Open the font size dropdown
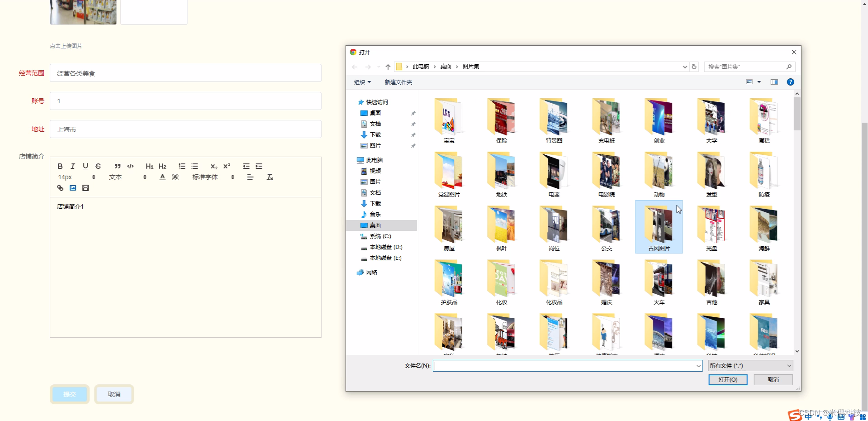This screenshot has width=868, height=421. tap(76, 177)
